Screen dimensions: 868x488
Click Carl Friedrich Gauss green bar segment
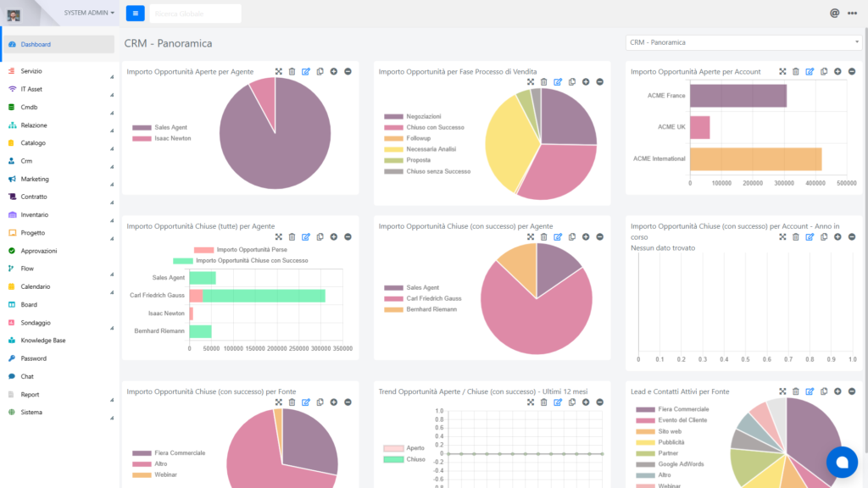click(264, 296)
